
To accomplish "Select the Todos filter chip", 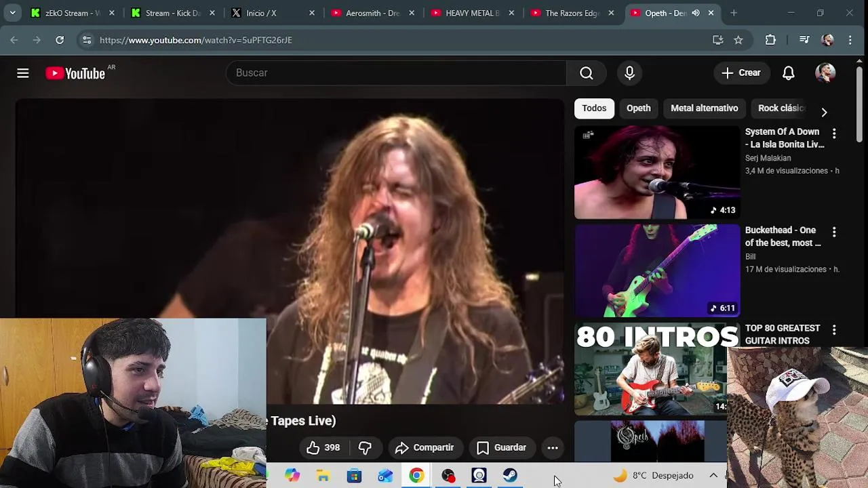I will point(594,108).
